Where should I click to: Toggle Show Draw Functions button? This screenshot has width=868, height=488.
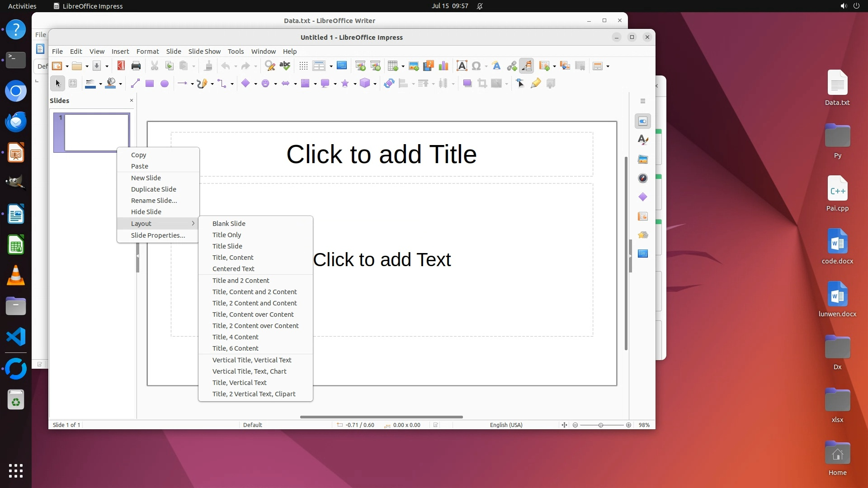(526, 66)
